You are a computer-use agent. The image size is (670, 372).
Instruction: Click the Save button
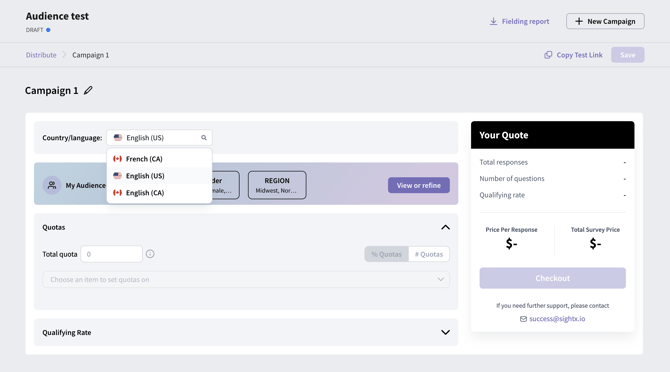627,55
